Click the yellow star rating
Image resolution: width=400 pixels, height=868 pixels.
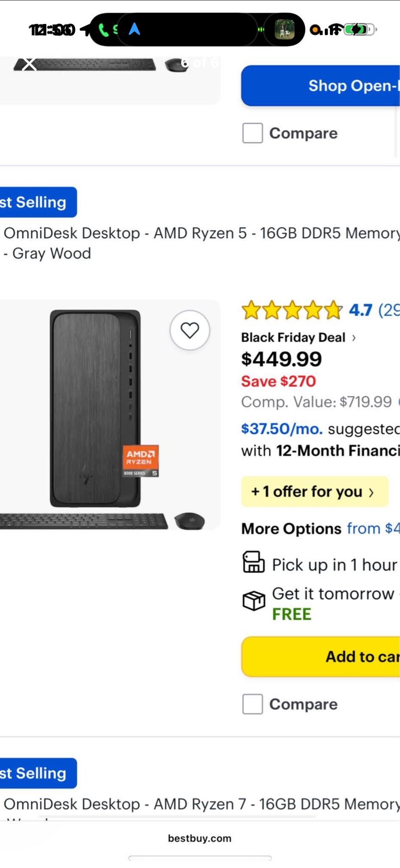pyautogui.click(x=292, y=310)
